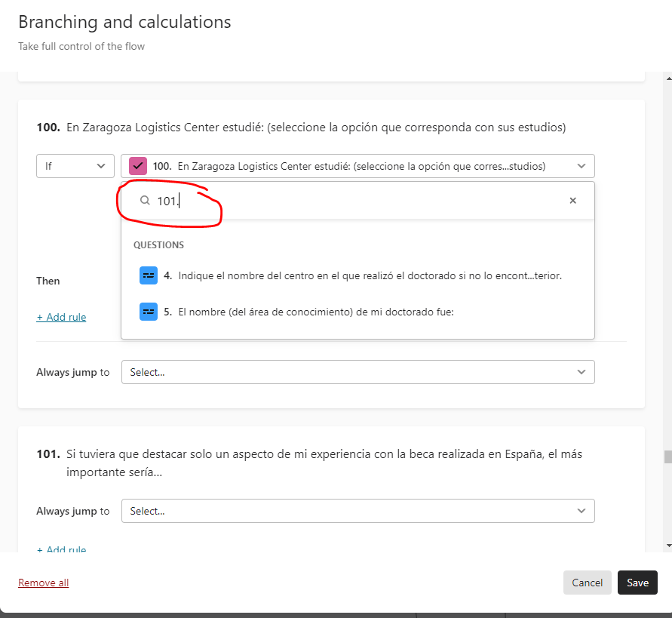
Task: Click scrollbar up arrow
Action: (668, 78)
